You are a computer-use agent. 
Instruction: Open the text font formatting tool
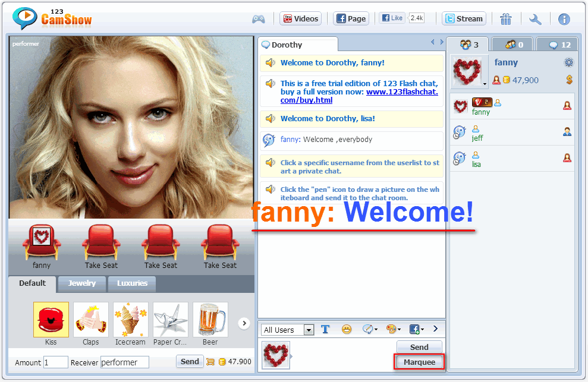pos(325,329)
